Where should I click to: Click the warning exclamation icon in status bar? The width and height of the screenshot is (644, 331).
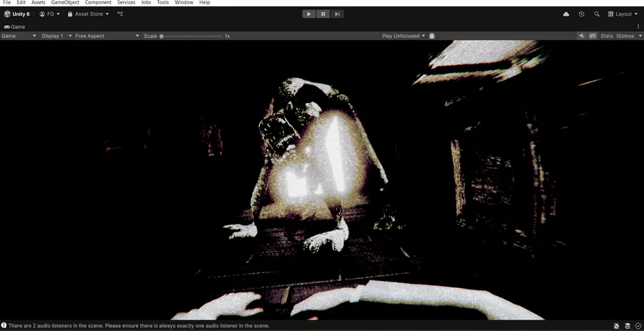click(4, 326)
